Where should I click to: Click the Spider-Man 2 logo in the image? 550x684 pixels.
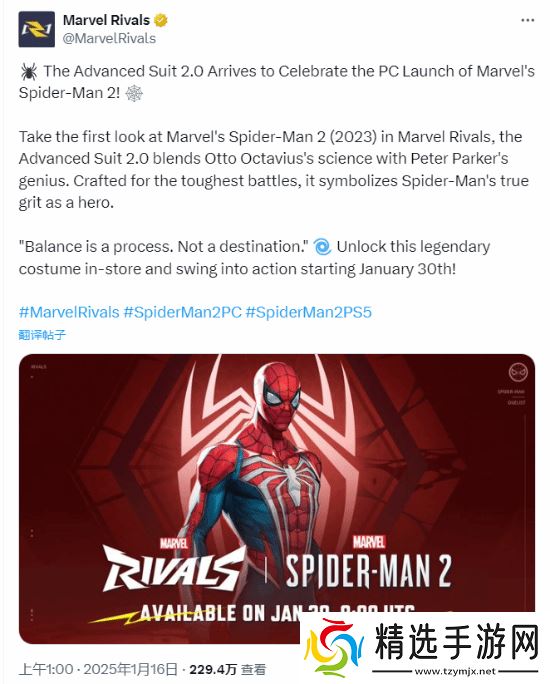369,562
